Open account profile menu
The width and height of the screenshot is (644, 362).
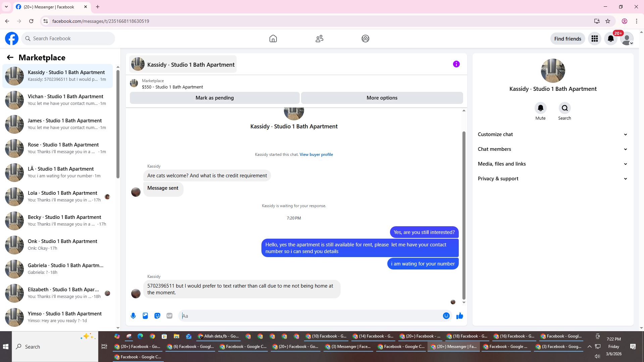pyautogui.click(x=627, y=39)
